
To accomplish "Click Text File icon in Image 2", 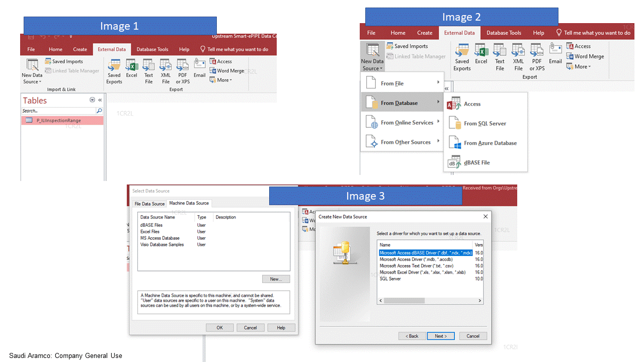I will click(500, 57).
